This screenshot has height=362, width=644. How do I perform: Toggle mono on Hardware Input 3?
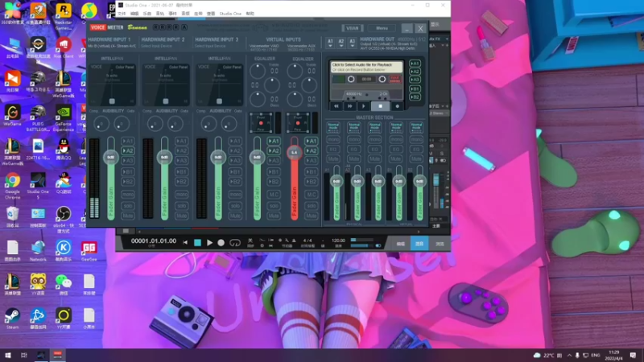235,194
